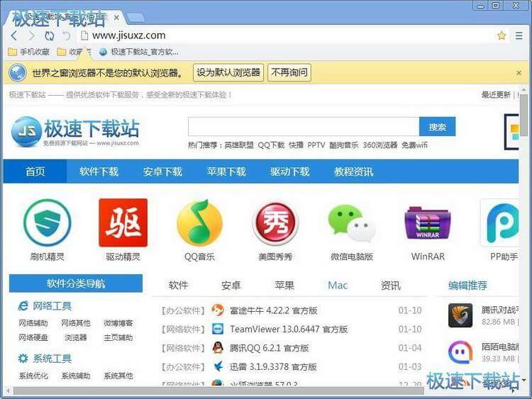
Task: Reload the page with the refresh icon
Action: [x=50, y=35]
